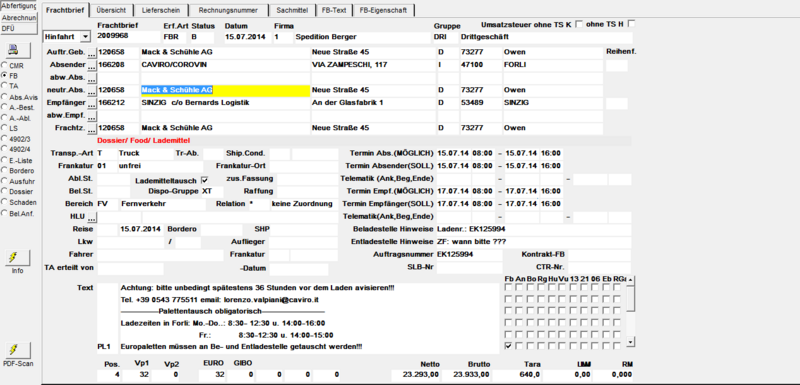Click the highlighted neutr.Abs. name field
Image resolution: width=800 pixels, height=385 pixels.
tap(225, 91)
